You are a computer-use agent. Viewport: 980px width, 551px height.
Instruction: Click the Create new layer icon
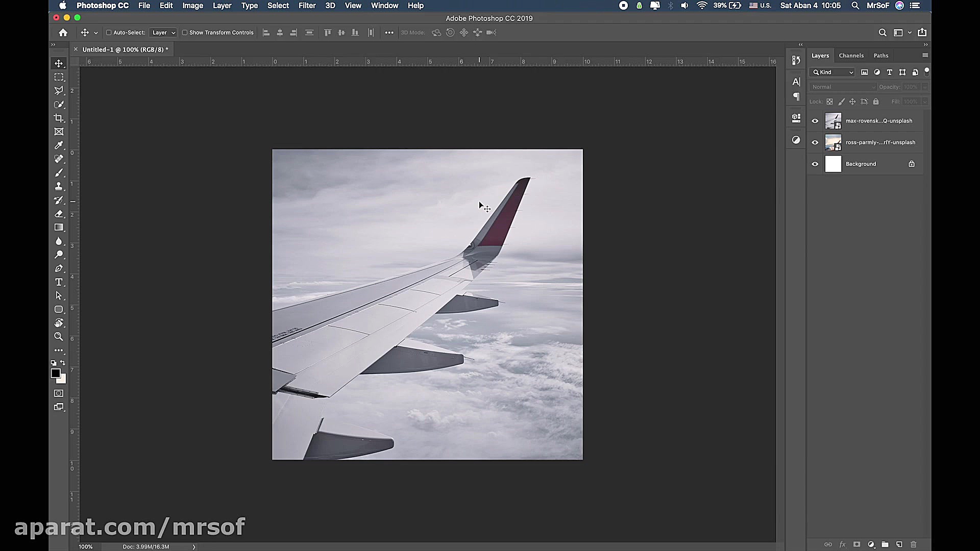[899, 544]
